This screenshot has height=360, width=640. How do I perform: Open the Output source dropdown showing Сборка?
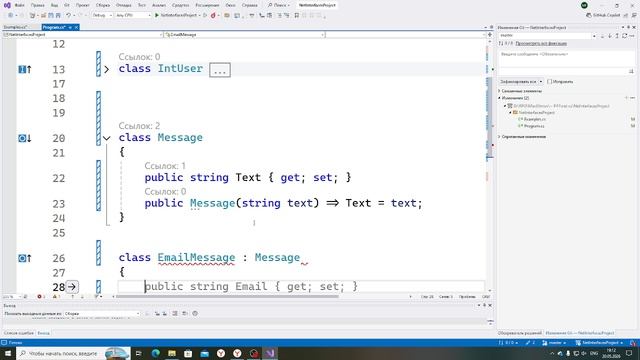click(x=102, y=313)
